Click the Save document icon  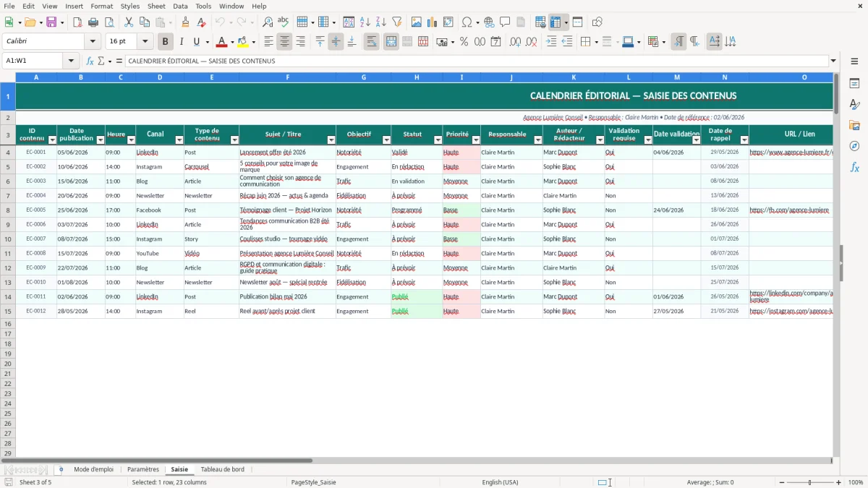tap(51, 22)
